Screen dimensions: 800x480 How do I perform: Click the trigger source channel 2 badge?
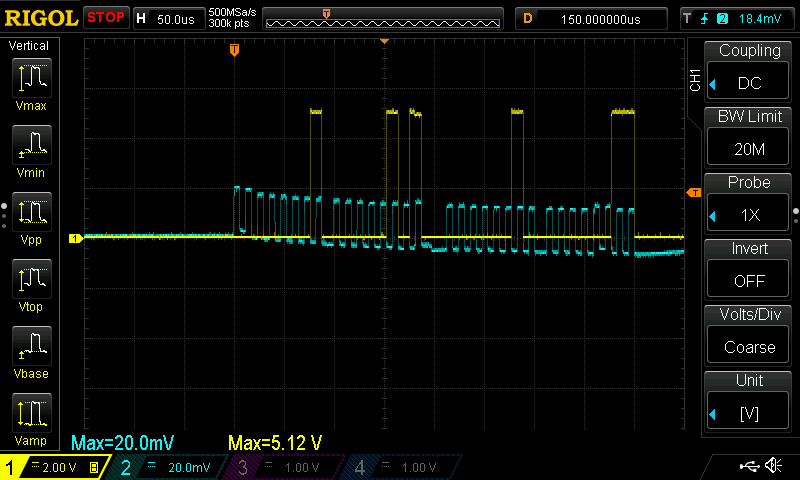pyautogui.click(x=722, y=19)
